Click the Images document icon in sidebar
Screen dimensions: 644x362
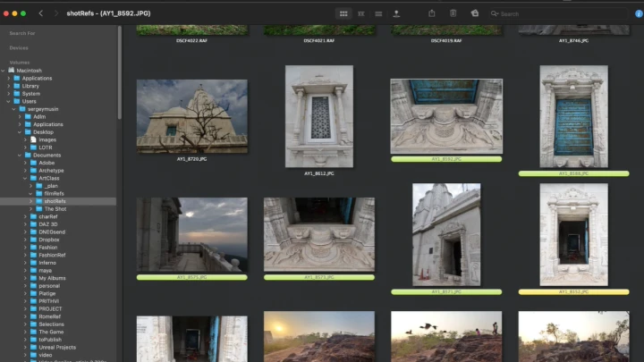click(34, 139)
